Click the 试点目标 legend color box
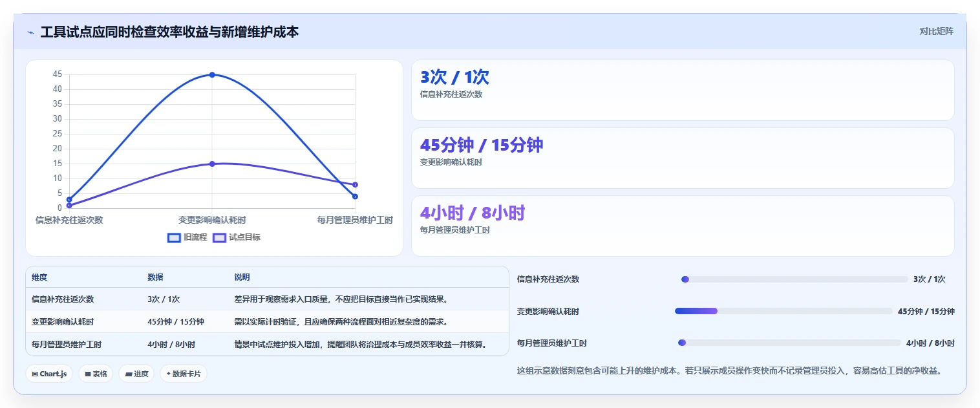980x408 pixels. tap(219, 237)
